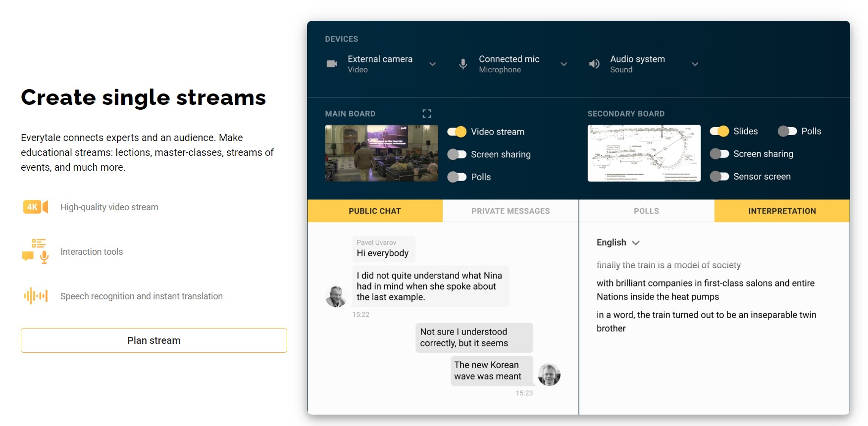868x426 pixels.
Task: Enable Main Board Screen sharing toggle
Action: point(457,154)
